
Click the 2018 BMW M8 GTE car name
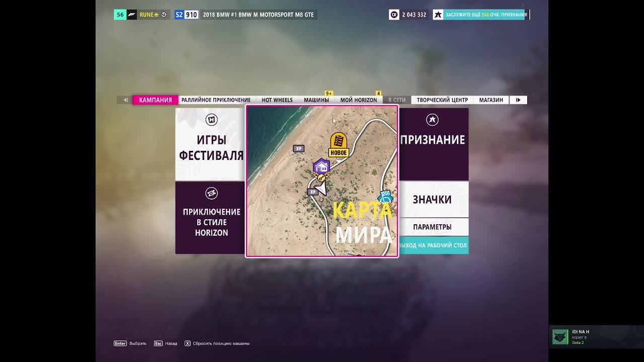tap(258, 15)
